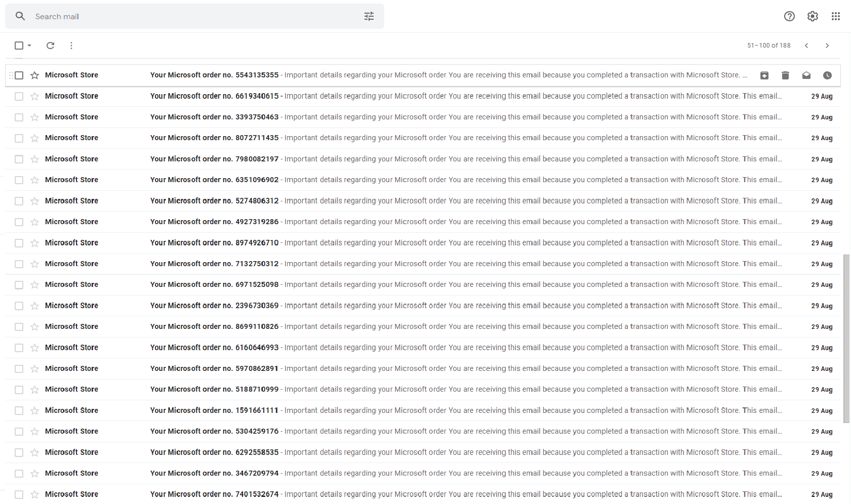Open the order no. 7132750312 email
Screen dimensions: 851x504
tap(423, 264)
